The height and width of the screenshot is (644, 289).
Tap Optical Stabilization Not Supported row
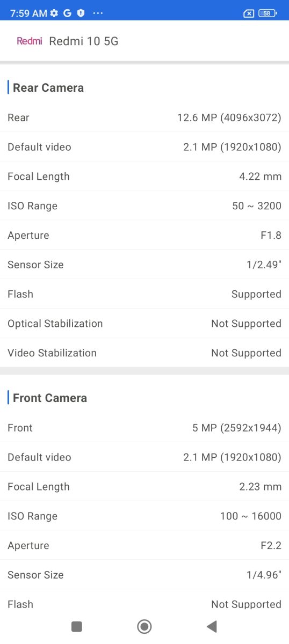click(144, 324)
